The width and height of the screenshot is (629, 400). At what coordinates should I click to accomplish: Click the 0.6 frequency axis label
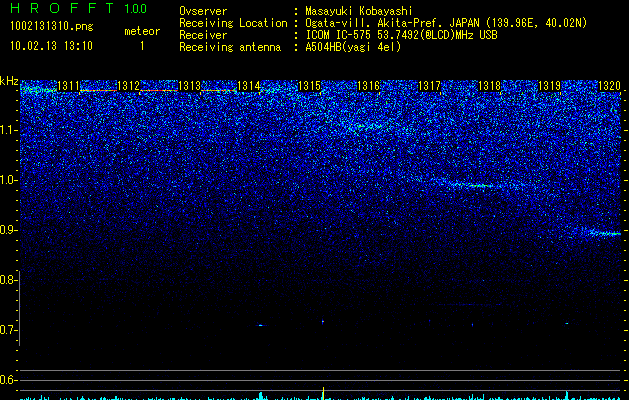pyautogui.click(x=7, y=380)
